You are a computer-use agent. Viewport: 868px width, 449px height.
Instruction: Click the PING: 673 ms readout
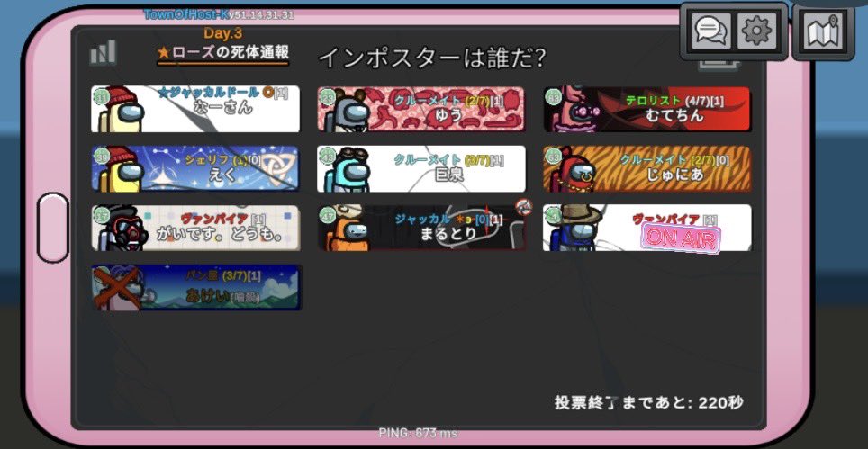pyautogui.click(x=419, y=433)
